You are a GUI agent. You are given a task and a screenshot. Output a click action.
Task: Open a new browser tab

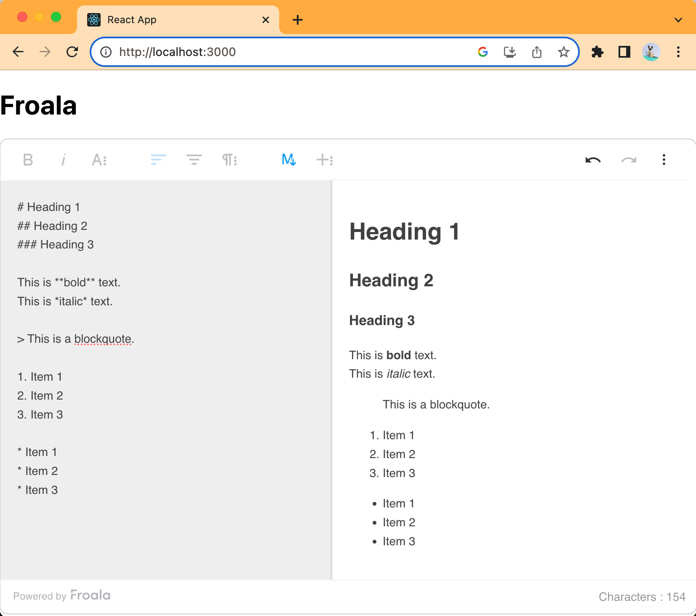tap(298, 20)
